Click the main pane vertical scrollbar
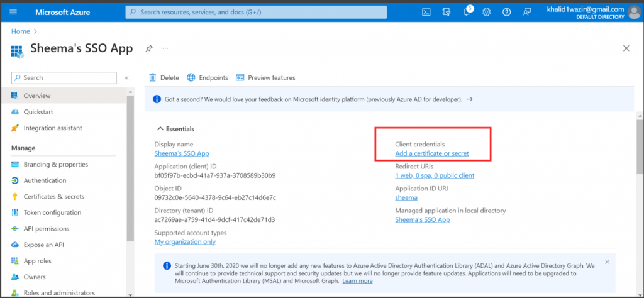This screenshot has height=298, width=644. click(x=640, y=146)
